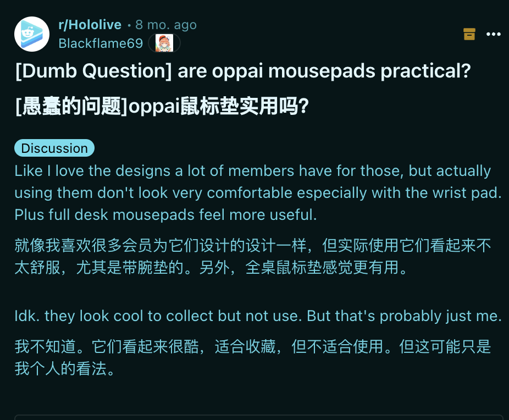Click the '8 mo. ago' timestamp
Screen dimensions: 509x420
tap(166, 25)
